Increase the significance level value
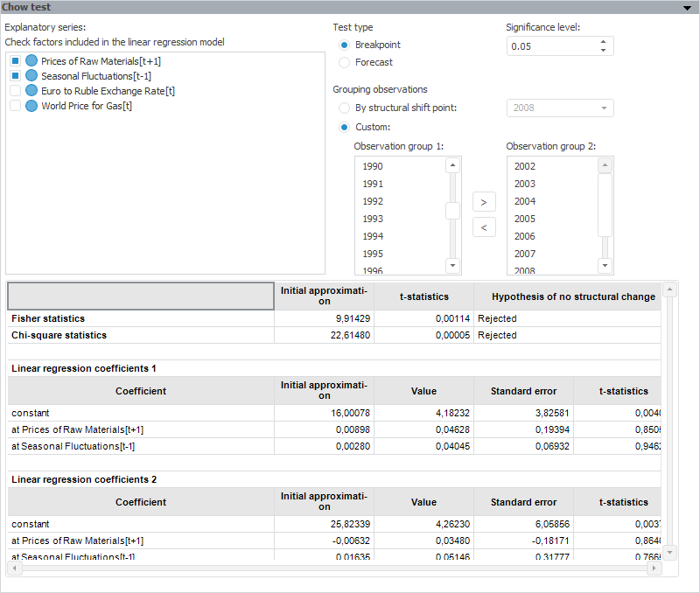Screen dimensions: 700x593 pos(603,42)
